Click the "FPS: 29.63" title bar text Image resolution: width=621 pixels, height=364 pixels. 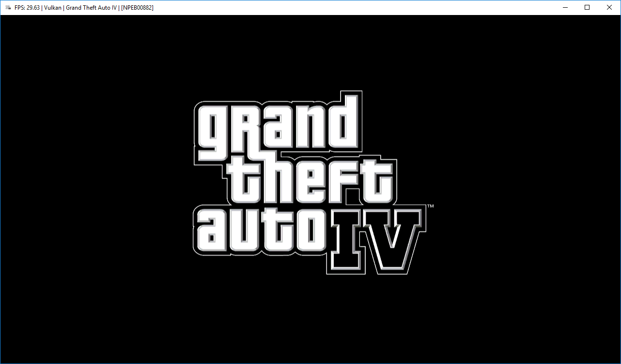tap(27, 8)
